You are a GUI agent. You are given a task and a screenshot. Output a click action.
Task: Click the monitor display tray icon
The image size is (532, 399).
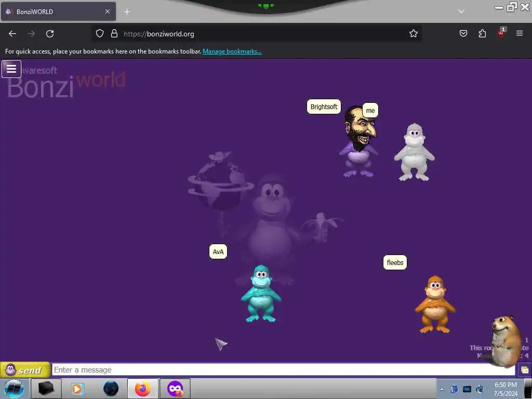pyautogui.click(x=467, y=389)
